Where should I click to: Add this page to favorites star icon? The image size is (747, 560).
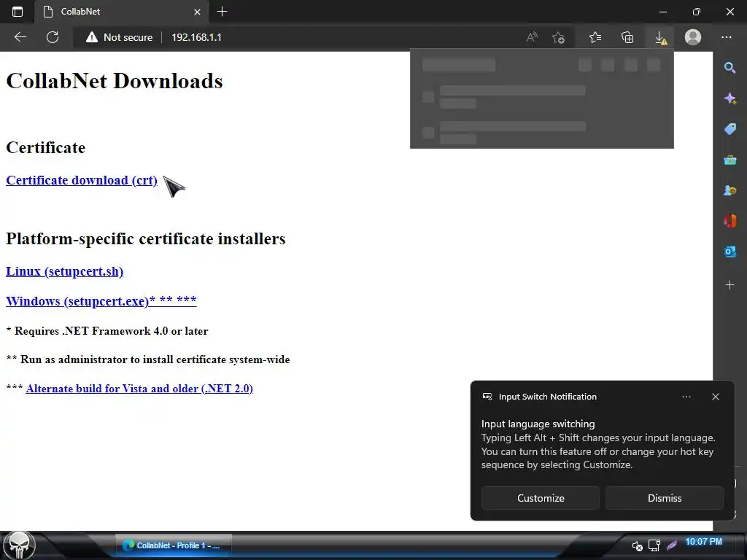tap(558, 37)
